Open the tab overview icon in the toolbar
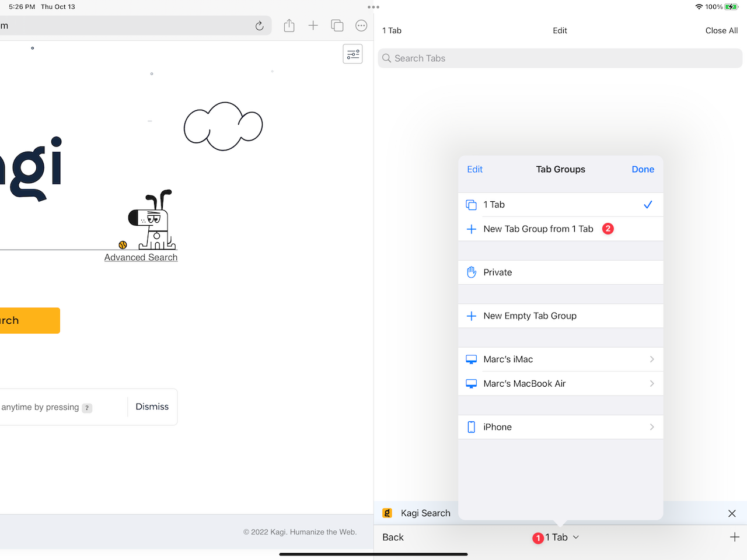Image resolution: width=747 pixels, height=560 pixels. (337, 25)
